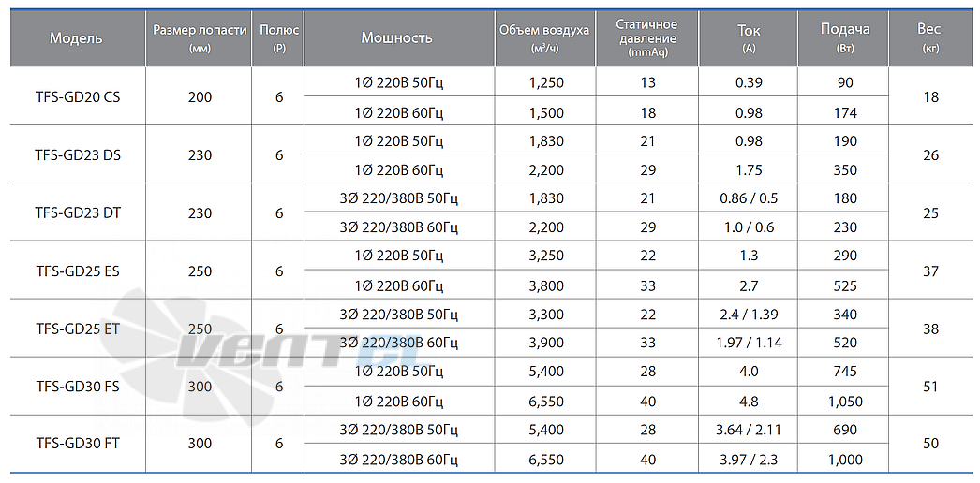Click air volume value 3,800

546,286
